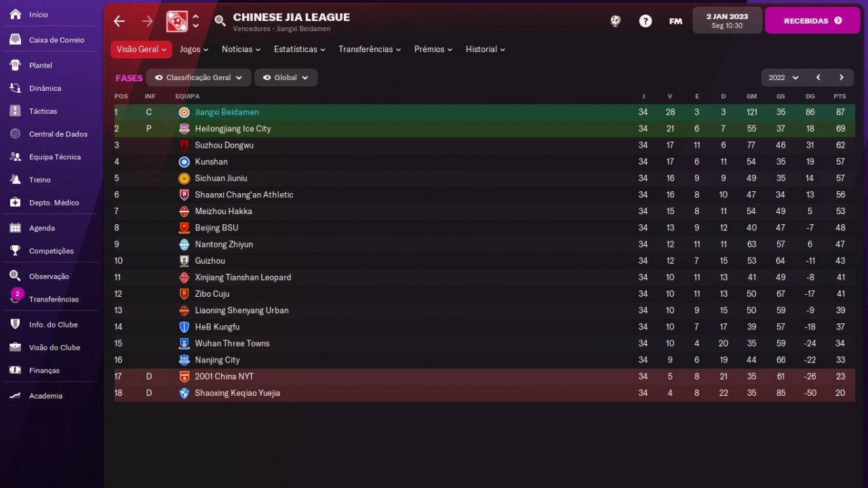Open the Classificação Geral view dropdown
This screenshot has height=488, width=868.
click(199, 77)
